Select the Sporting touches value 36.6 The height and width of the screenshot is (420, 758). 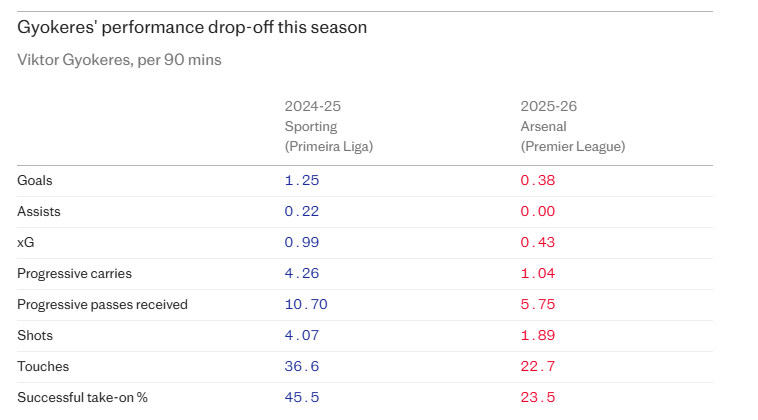tap(302, 367)
